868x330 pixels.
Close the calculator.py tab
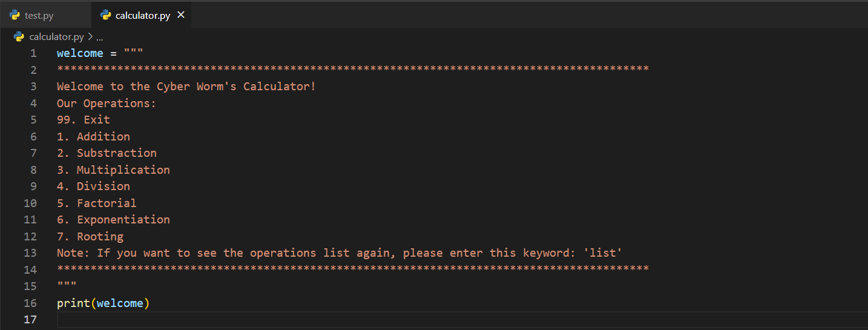(x=180, y=15)
